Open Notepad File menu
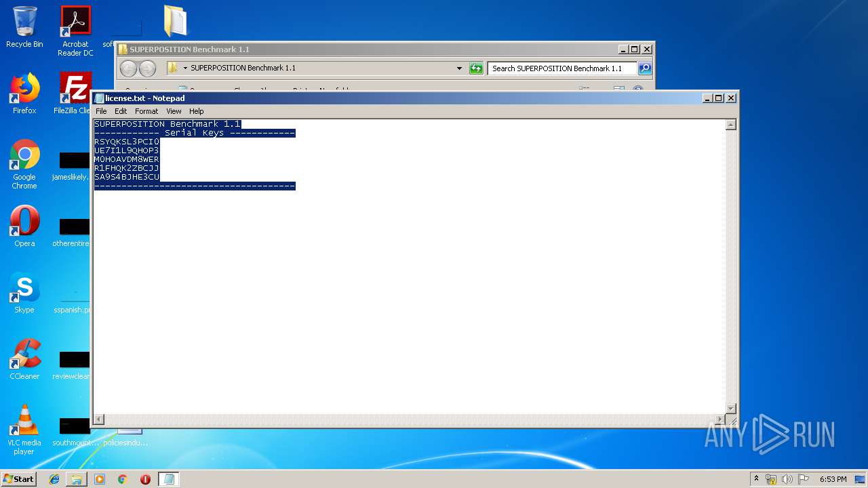The image size is (868, 488). (x=101, y=111)
